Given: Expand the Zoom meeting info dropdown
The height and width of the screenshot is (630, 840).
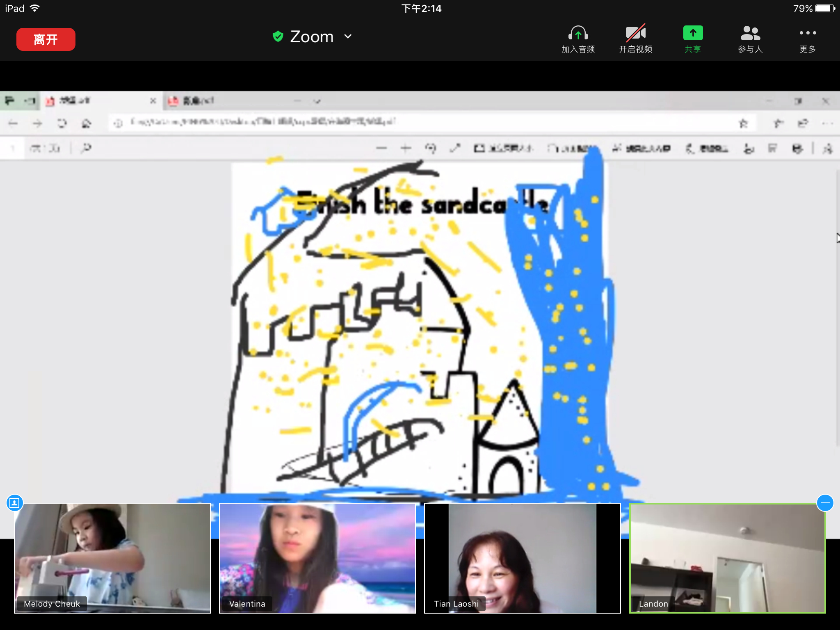Looking at the screenshot, I should coord(348,37).
